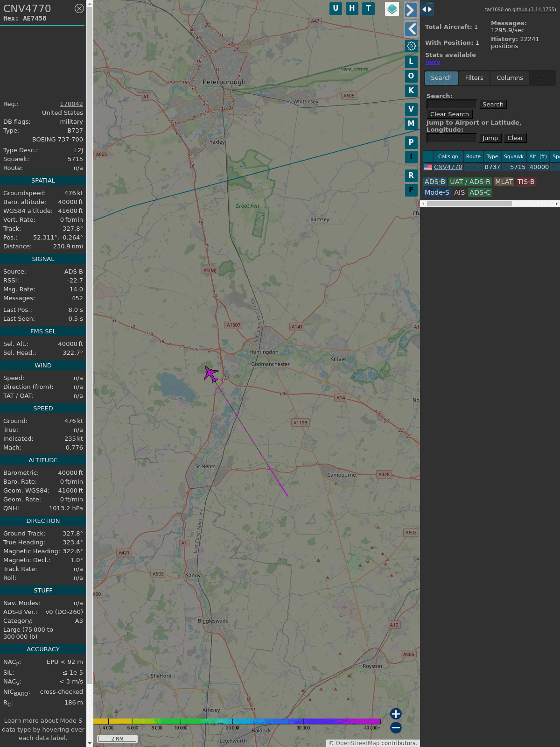Toggle the M map option button
Image resolution: width=560 pixels, height=747 pixels.
pyautogui.click(x=411, y=124)
